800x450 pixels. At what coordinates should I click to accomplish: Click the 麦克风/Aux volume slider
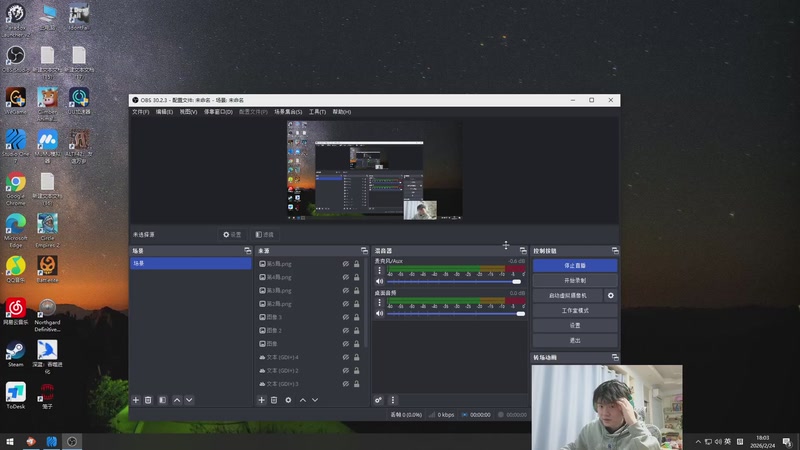(454, 282)
